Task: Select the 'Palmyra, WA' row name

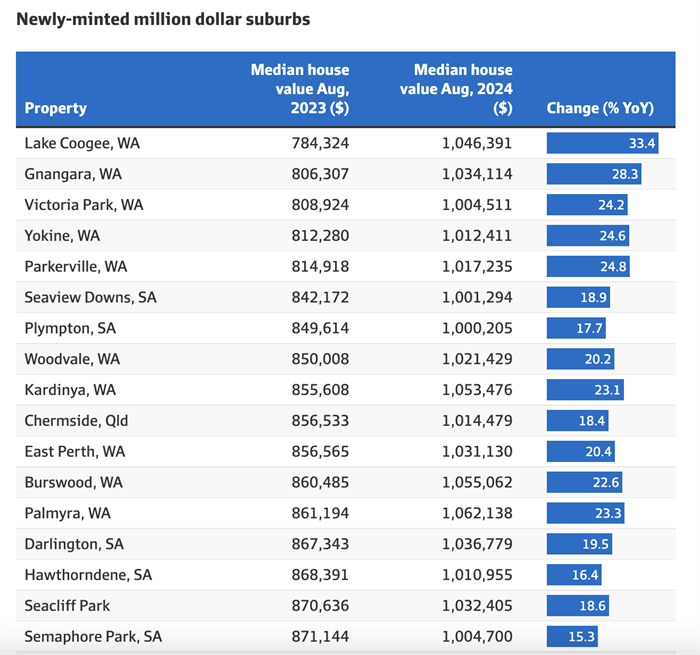Action: coord(67,513)
